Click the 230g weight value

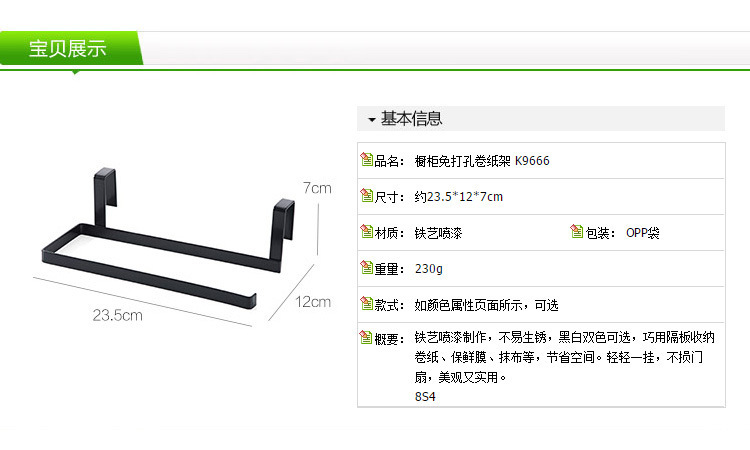click(429, 269)
